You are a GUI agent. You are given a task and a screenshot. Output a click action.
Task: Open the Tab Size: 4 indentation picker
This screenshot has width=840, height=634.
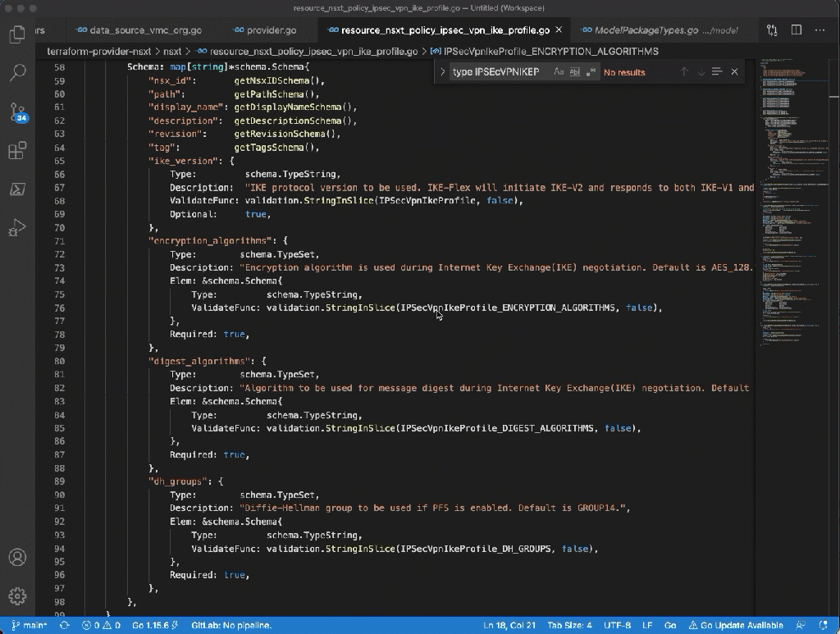(x=569, y=626)
